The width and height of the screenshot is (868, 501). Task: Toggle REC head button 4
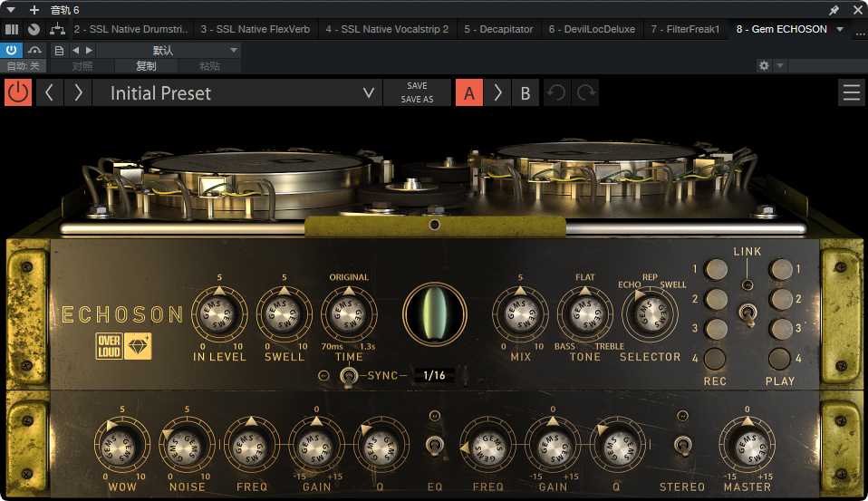click(715, 359)
